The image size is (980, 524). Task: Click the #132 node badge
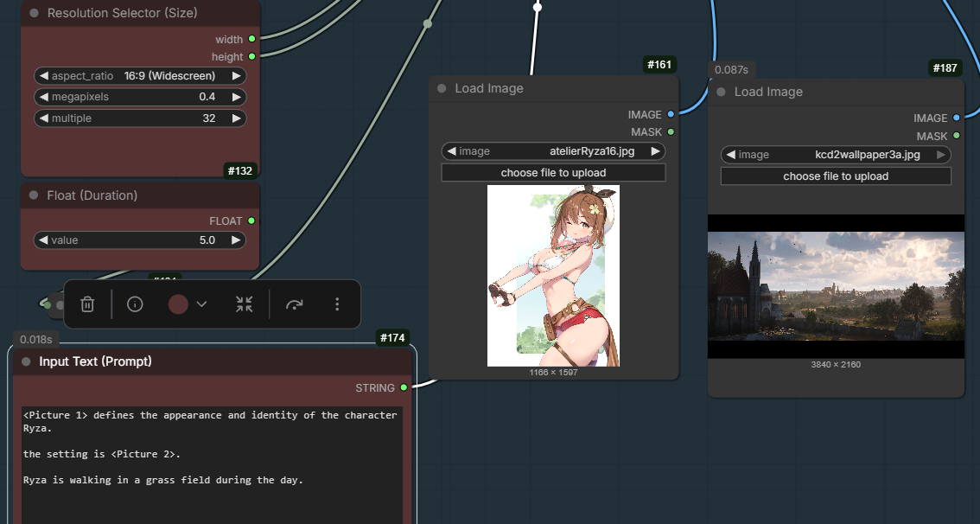tap(240, 170)
